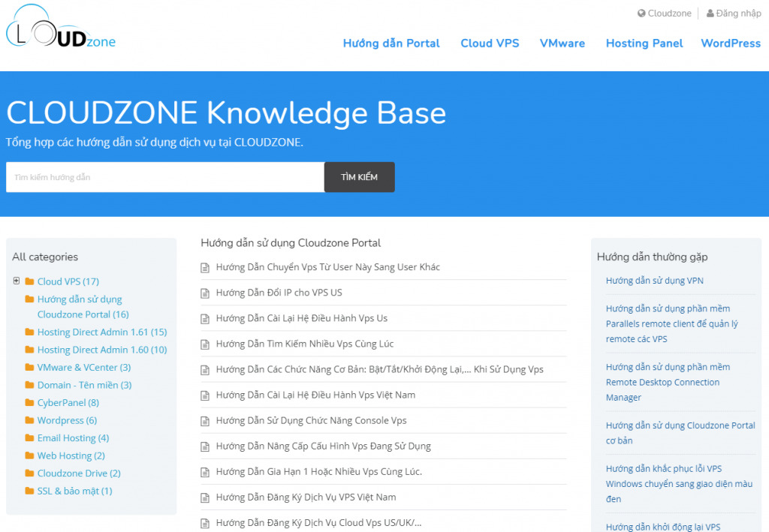The width and height of the screenshot is (769, 532).
Task: Select the Email Hosting category
Action: 73,438
